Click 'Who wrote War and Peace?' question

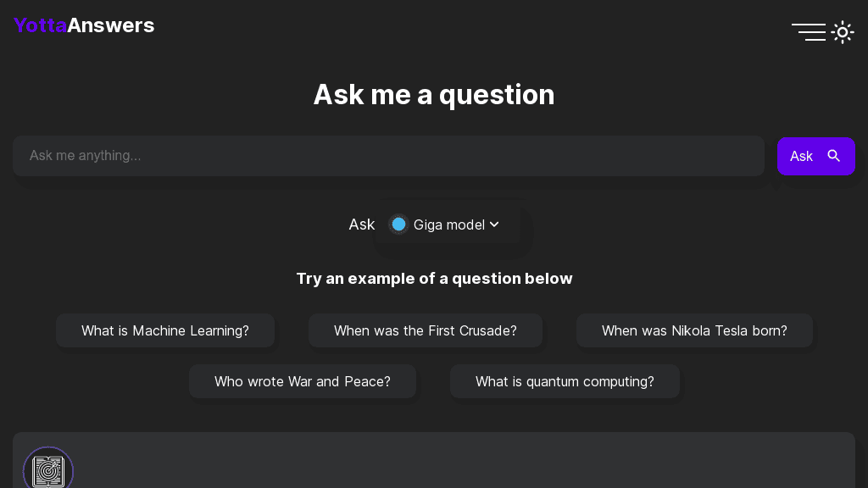click(303, 381)
